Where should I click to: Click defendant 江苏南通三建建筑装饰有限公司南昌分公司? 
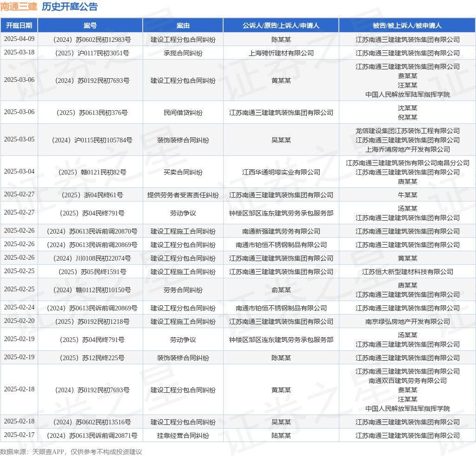(407, 163)
